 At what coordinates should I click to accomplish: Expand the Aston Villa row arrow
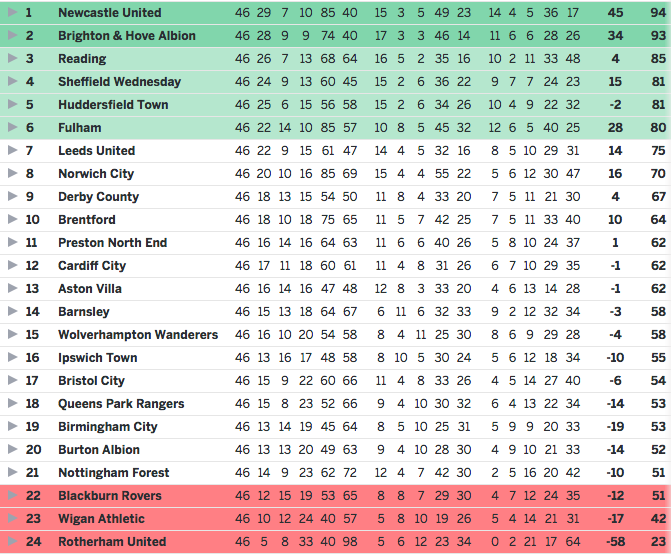point(12,288)
